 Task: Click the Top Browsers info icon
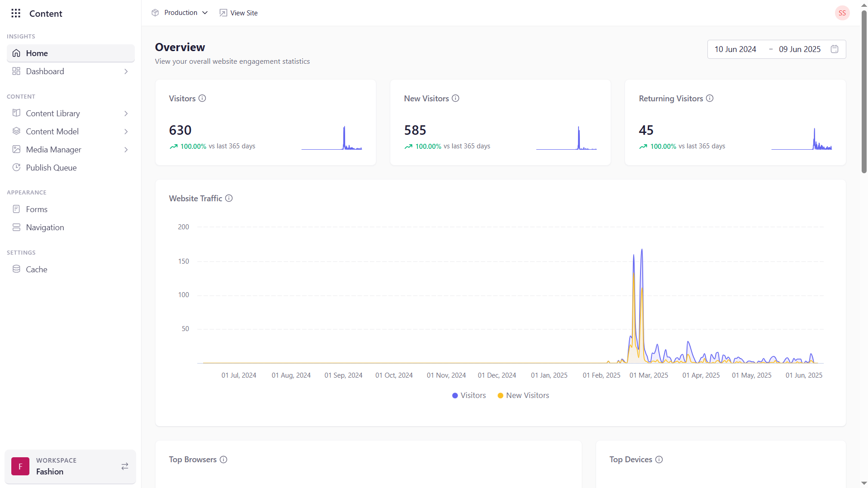(x=223, y=460)
